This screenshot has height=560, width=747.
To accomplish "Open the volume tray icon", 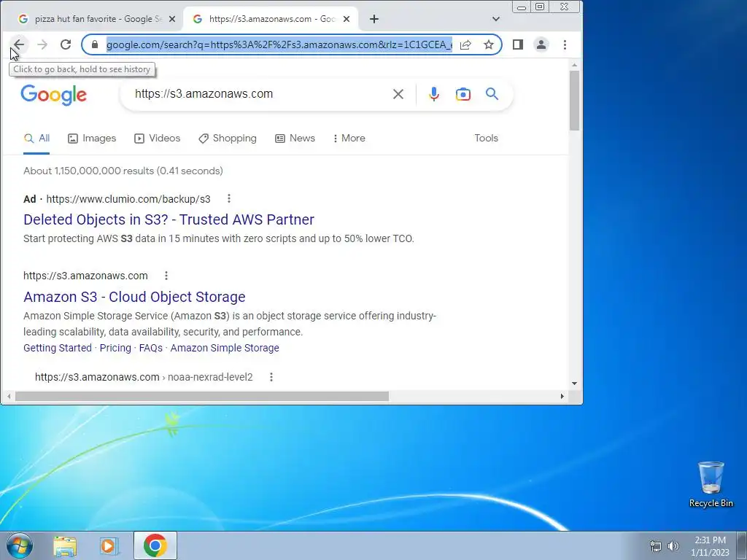I will (673, 546).
